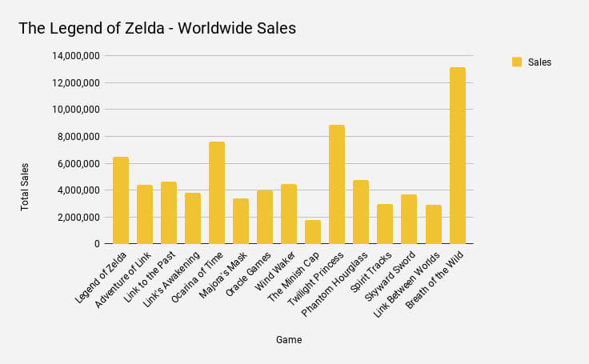Viewport: 589px width, 364px height.
Task: Select the Twilight Princess bar
Action: pyautogui.click(x=337, y=184)
